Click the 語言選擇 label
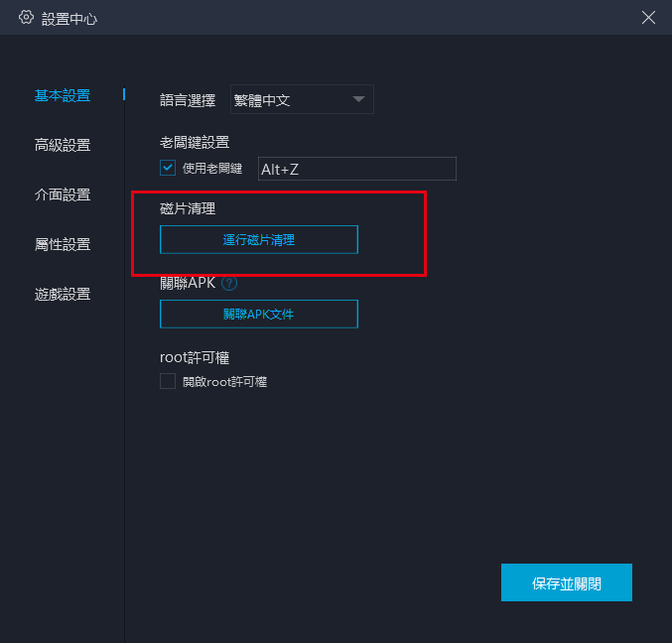 [188, 100]
